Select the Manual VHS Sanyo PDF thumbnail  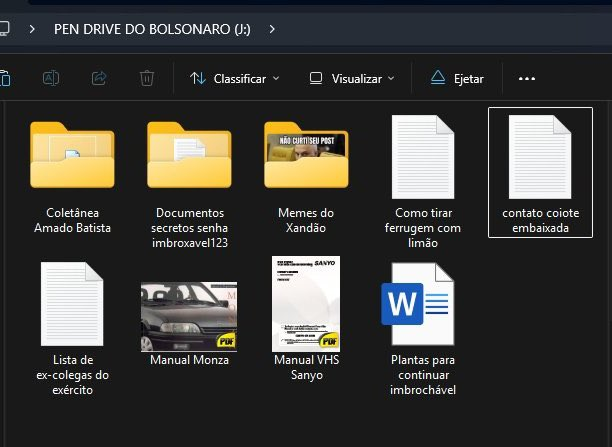[x=306, y=304]
